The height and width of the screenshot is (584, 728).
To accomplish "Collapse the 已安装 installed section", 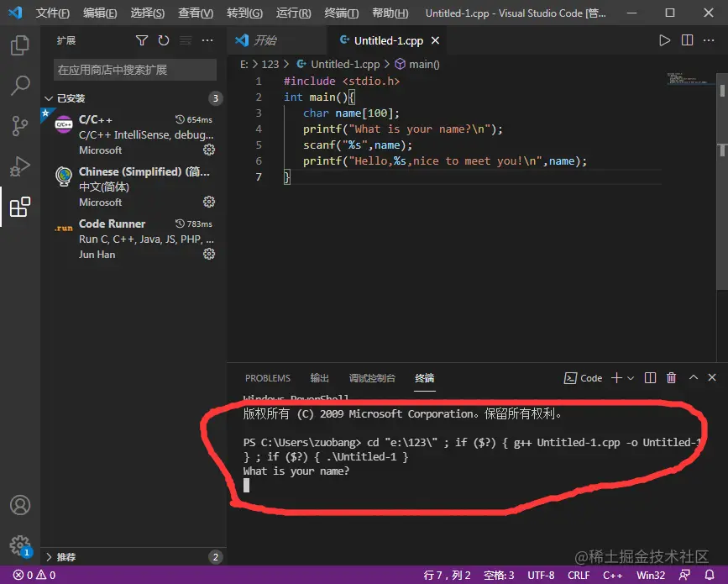I will coord(134,98).
